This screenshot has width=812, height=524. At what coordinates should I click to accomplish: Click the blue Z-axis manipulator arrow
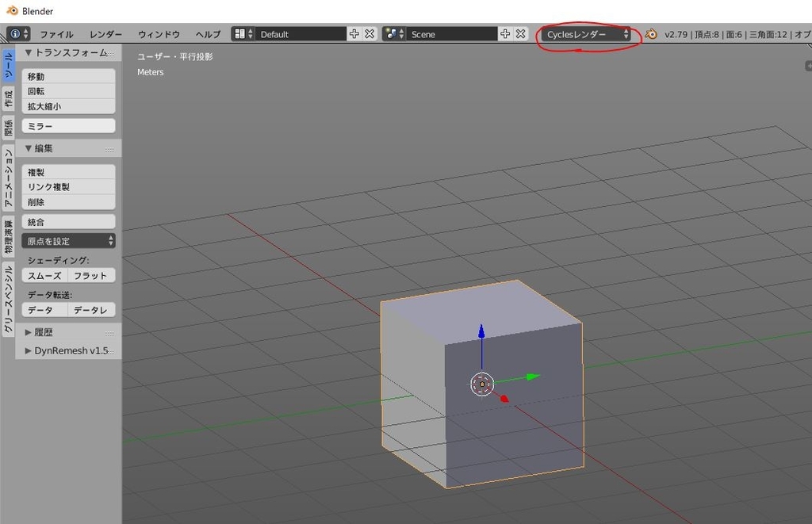tap(481, 331)
